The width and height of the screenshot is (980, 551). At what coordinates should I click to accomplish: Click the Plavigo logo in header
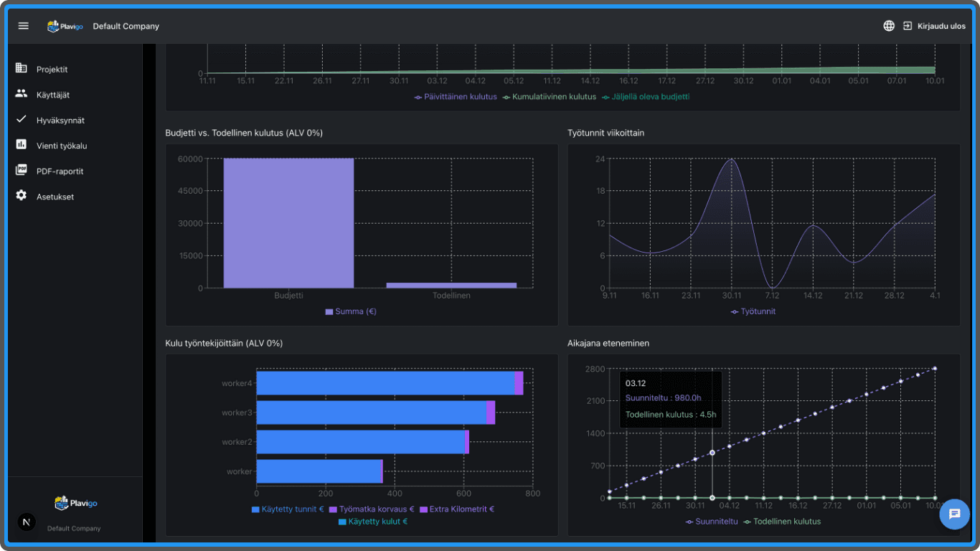[x=65, y=26]
